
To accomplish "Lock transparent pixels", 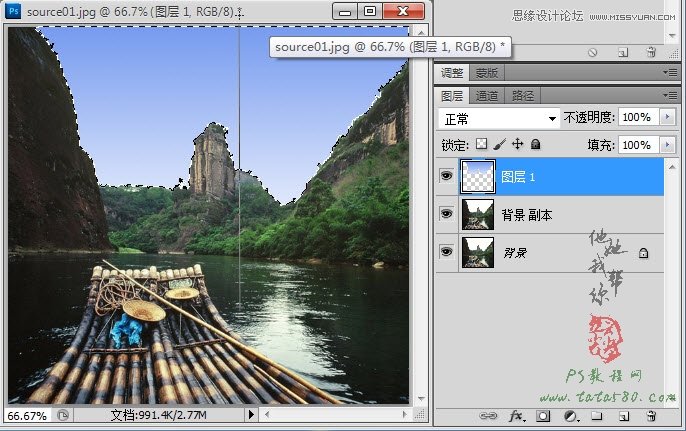I will [x=481, y=144].
